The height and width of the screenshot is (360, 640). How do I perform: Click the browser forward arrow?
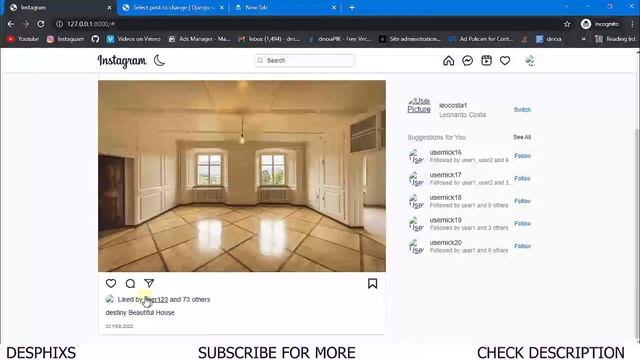pos(25,24)
